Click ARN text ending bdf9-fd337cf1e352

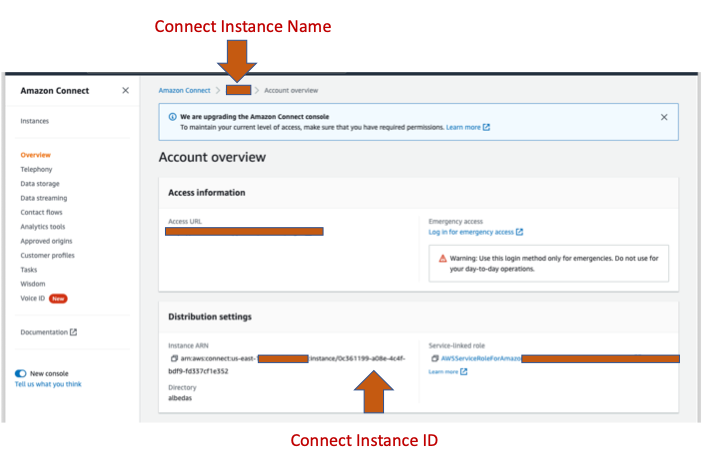pos(198,371)
